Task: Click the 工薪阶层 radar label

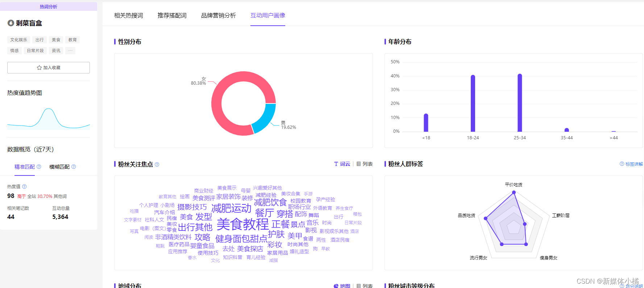Action: tap(561, 216)
